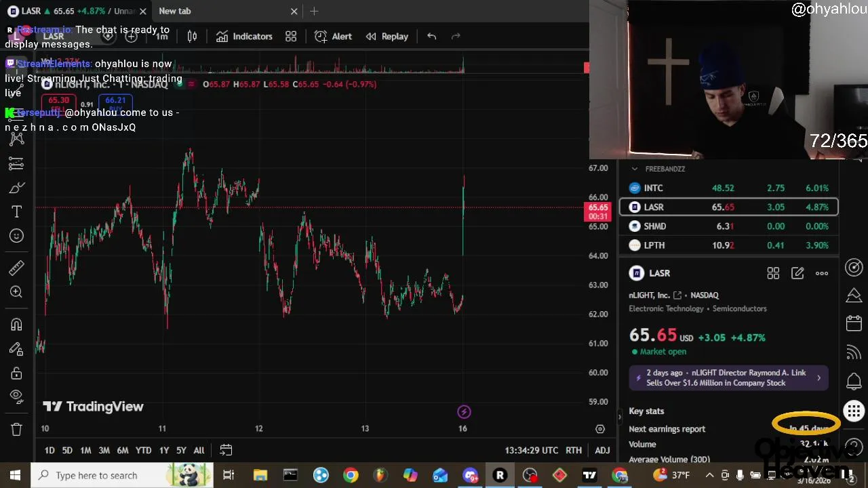Toggle RTH session setting
The width and height of the screenshot is (868, 488).
(x=574, y=450)
